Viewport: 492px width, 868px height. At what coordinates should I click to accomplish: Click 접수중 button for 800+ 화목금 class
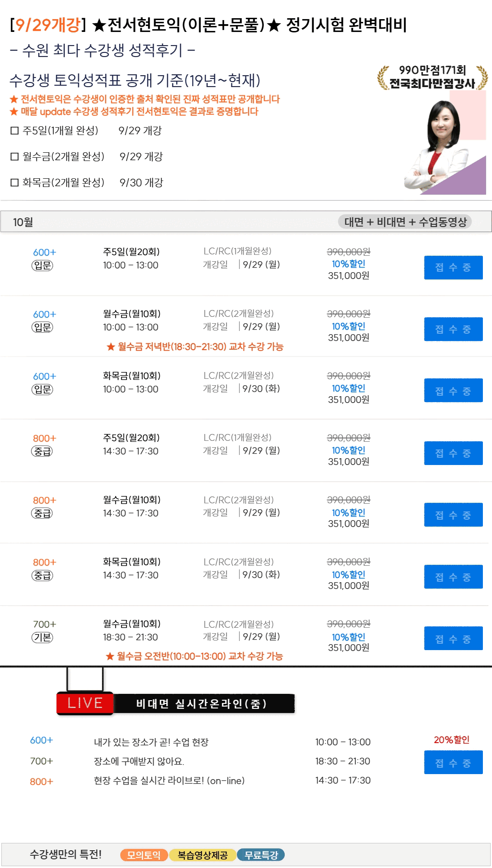453,577
